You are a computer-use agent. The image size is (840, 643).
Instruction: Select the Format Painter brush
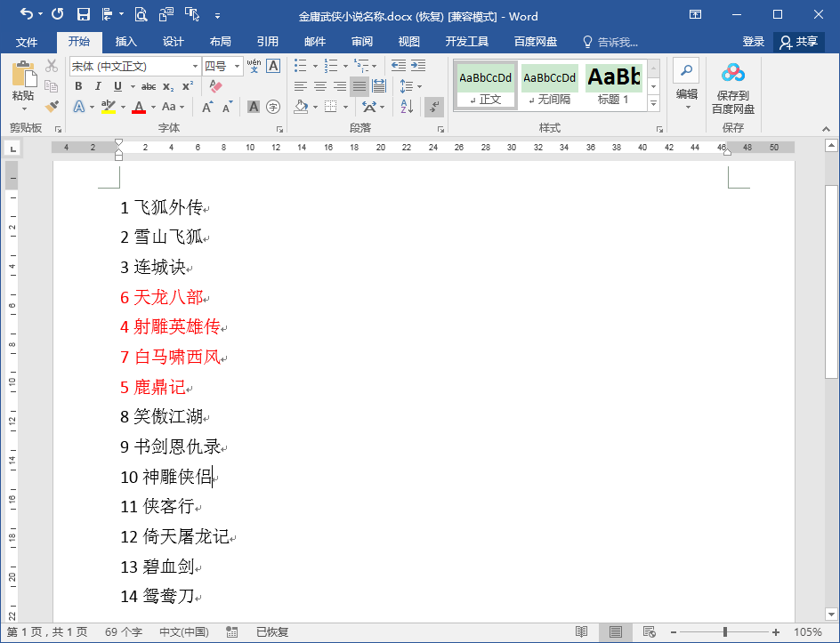click(52, 107)
